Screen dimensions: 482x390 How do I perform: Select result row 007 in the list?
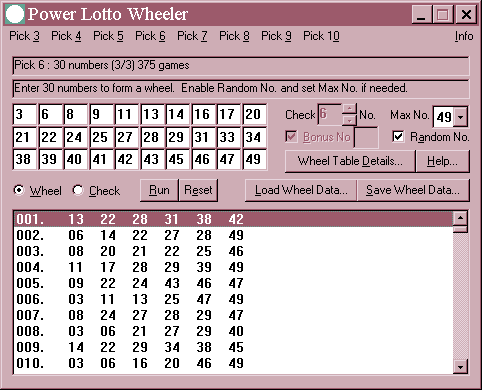(x=234, y=315)
